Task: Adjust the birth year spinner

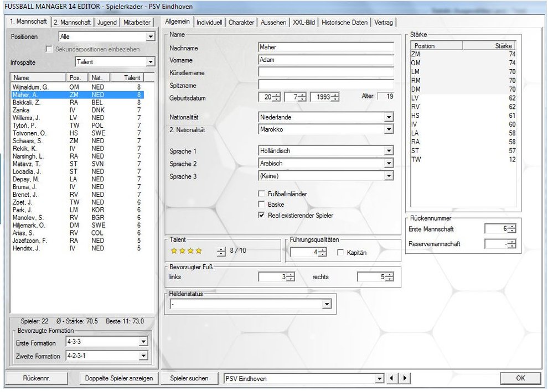Action: pos(335,97)
